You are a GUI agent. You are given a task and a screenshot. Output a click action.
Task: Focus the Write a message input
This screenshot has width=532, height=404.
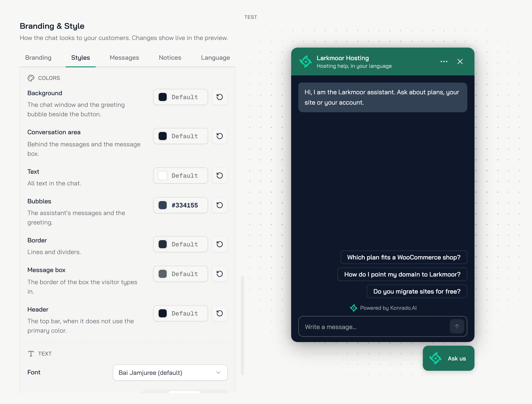click(374, 327)
